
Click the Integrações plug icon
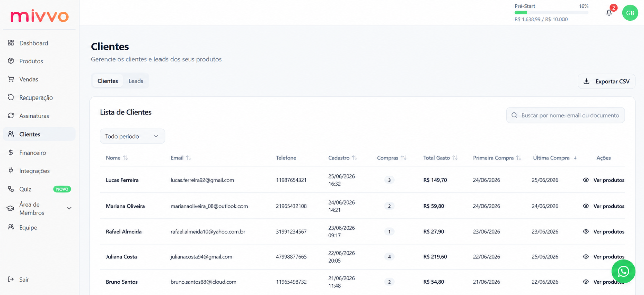[x=11, y=170]
